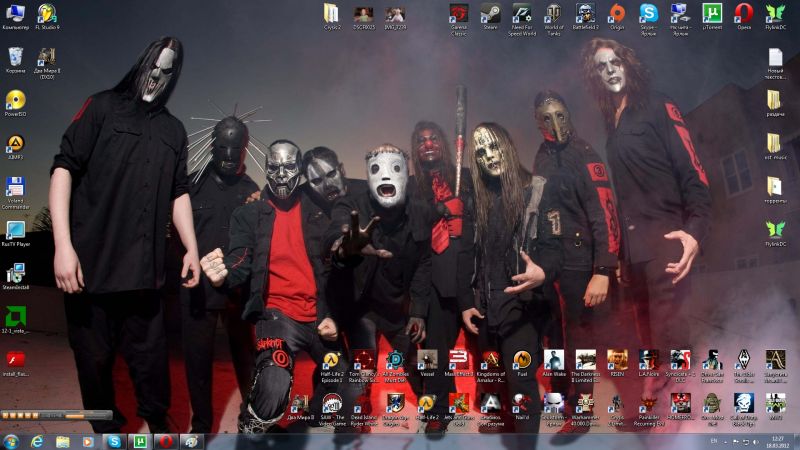Open the Origin desktop shortcut
Viewport: 800px width, 450px height.
[x=617, y=16]
